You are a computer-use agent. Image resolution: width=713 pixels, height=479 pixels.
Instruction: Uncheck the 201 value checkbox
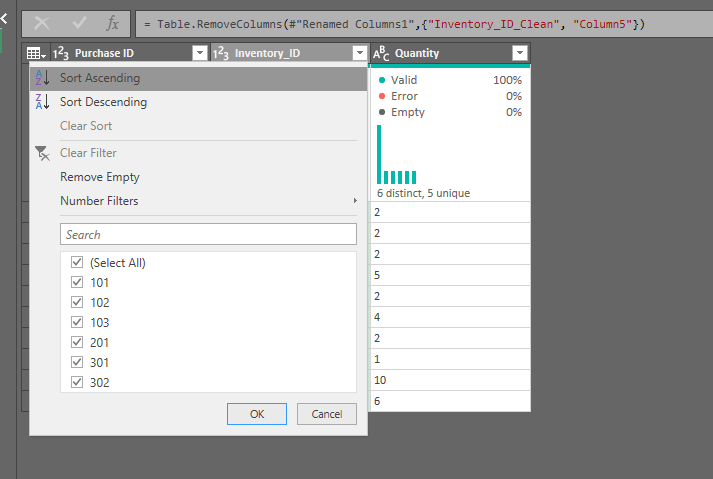(77, 342)
